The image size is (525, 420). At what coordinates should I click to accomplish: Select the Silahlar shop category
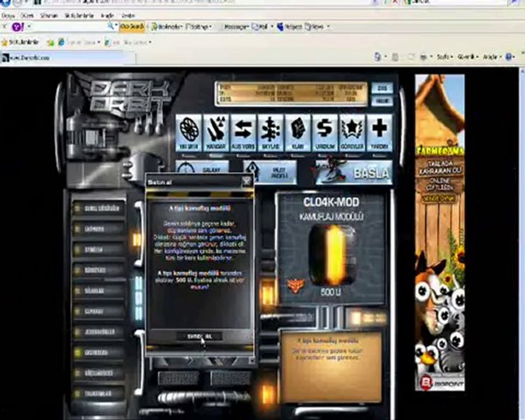tap(99, 290)
